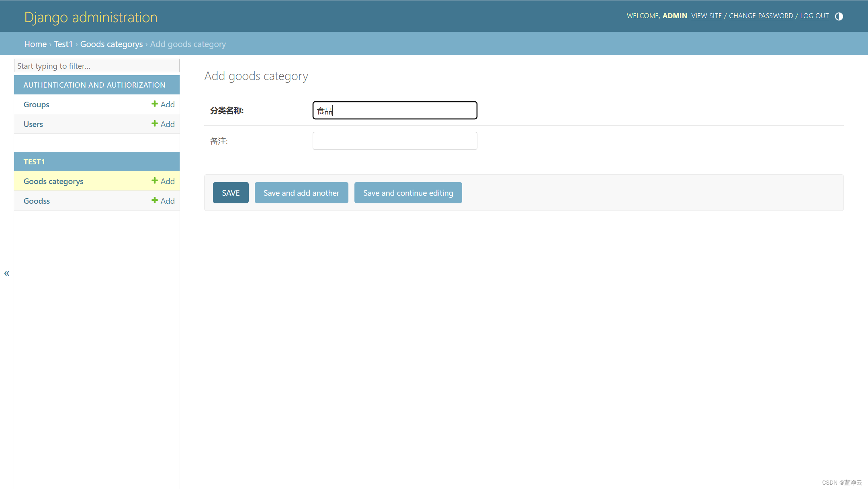Click the sidebar filter search box
The width and height of the screenshot is (868, 489).
point(96,66)
